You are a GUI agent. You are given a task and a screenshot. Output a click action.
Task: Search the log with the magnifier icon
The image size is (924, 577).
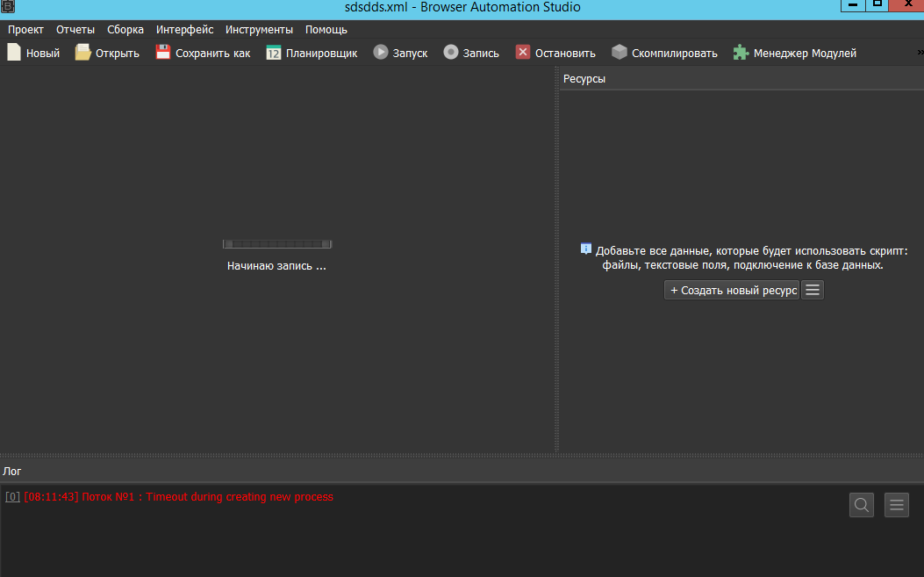tap(862, 505)
